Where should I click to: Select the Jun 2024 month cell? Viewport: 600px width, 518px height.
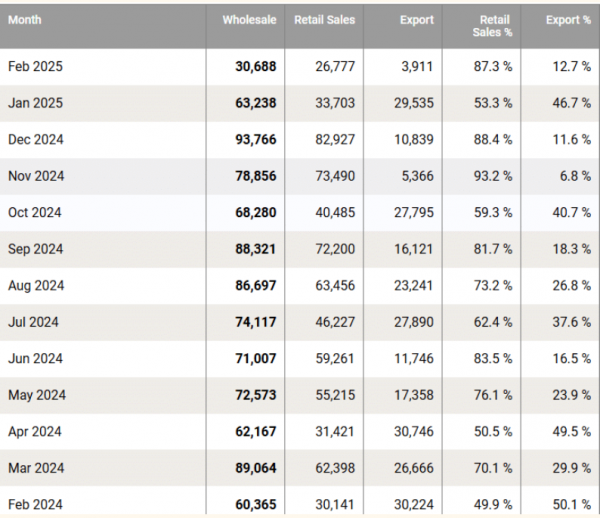[35, 358]
